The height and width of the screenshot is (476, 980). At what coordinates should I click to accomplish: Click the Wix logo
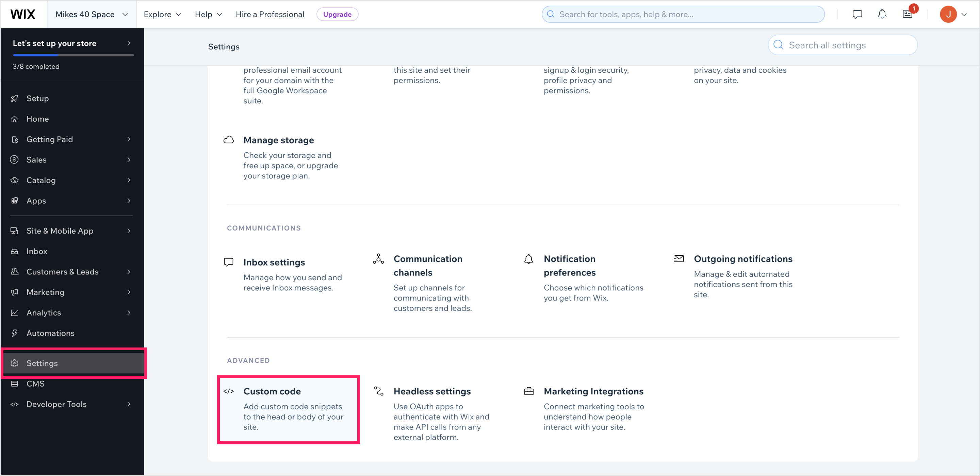click(23, 14)
